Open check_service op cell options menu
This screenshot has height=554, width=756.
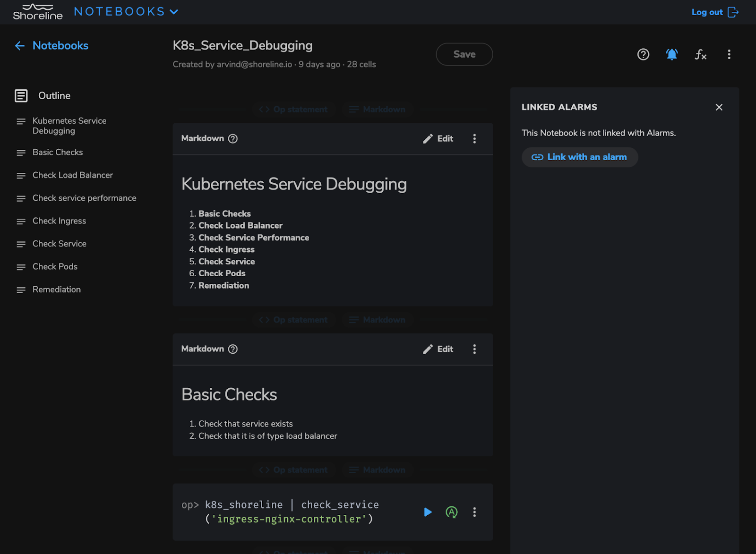(474, 512)
